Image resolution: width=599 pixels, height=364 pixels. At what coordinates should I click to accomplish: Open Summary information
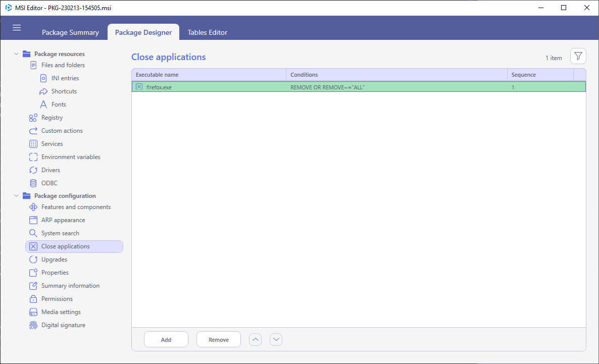point(70,286)
